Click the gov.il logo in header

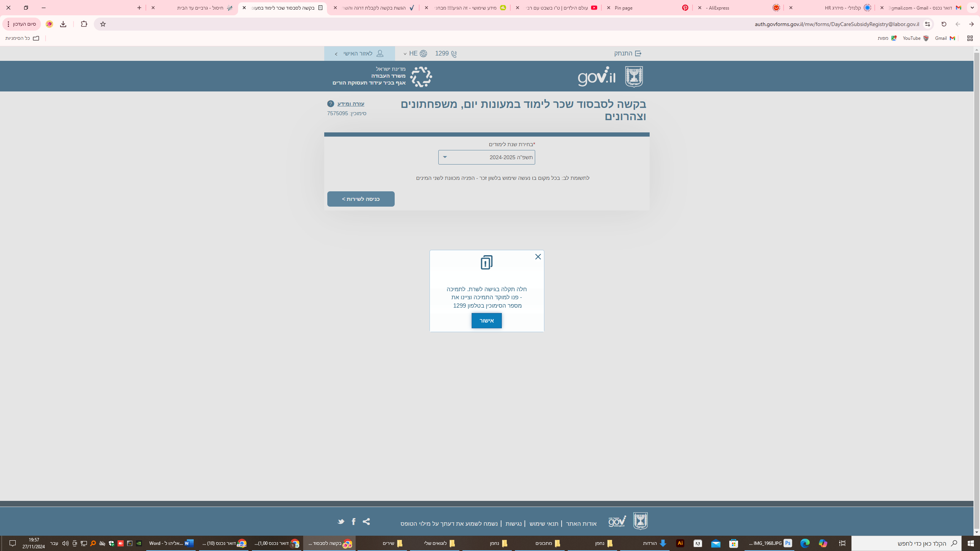click(596, 77)
